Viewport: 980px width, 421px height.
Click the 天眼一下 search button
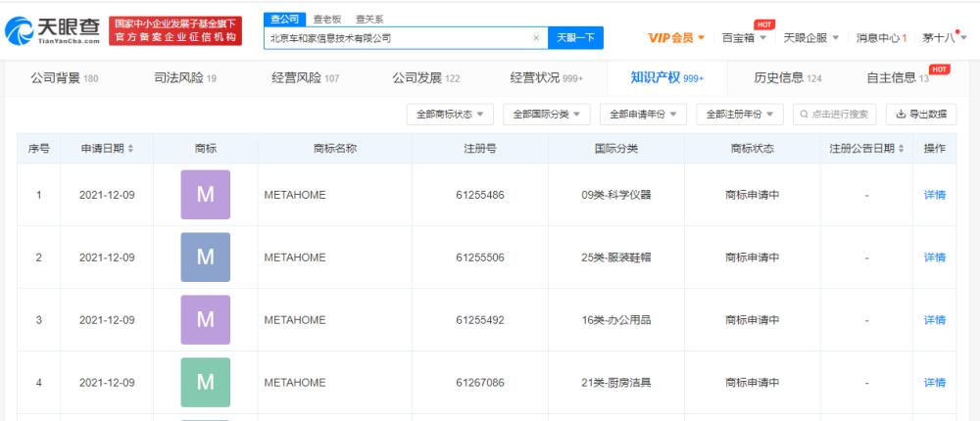tap(575, 37)
